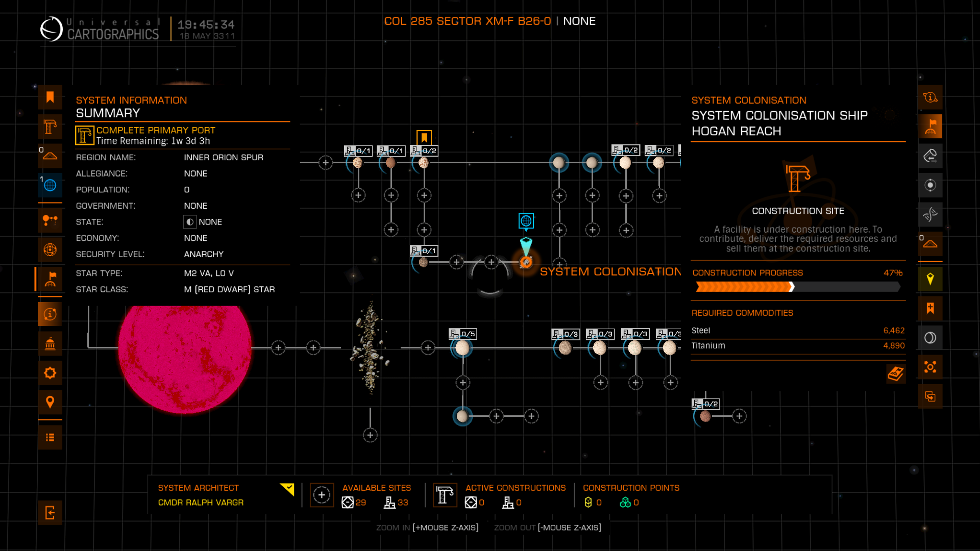
Task: Click the State NONE status icon
Action: pyautogui.click(x=190, y=222)
